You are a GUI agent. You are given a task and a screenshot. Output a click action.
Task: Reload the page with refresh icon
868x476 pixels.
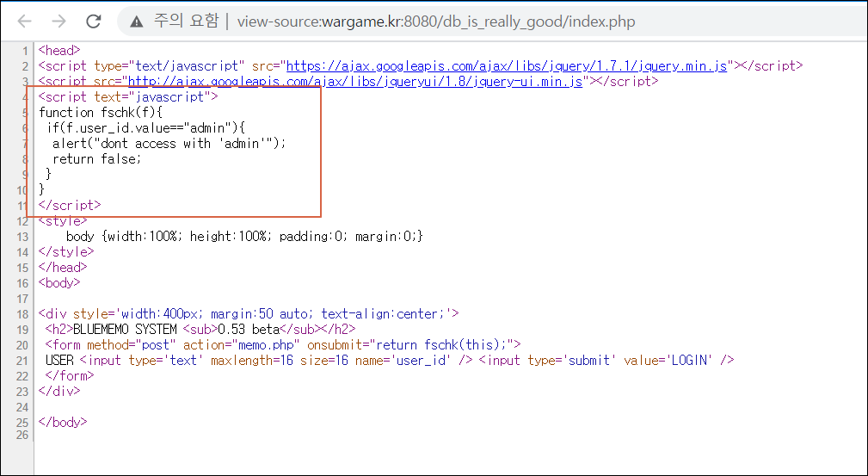click(94, 22)
